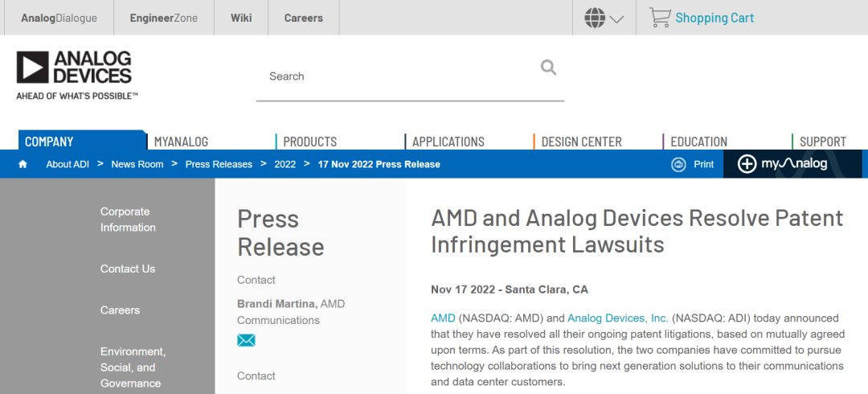Go to Press Releases breadcrumb
Screen dimensions: 868x394
pos(219,164)
